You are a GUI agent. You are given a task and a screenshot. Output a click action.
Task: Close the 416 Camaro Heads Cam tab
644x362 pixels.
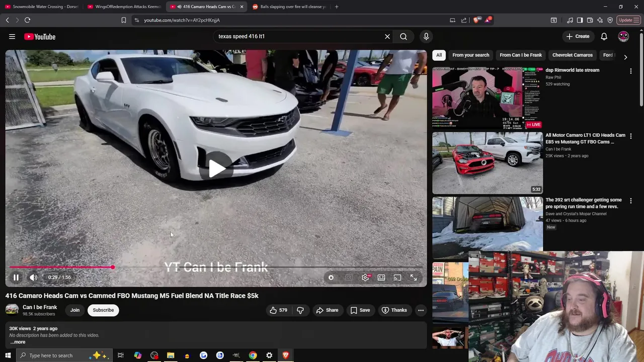coord(242,7)
